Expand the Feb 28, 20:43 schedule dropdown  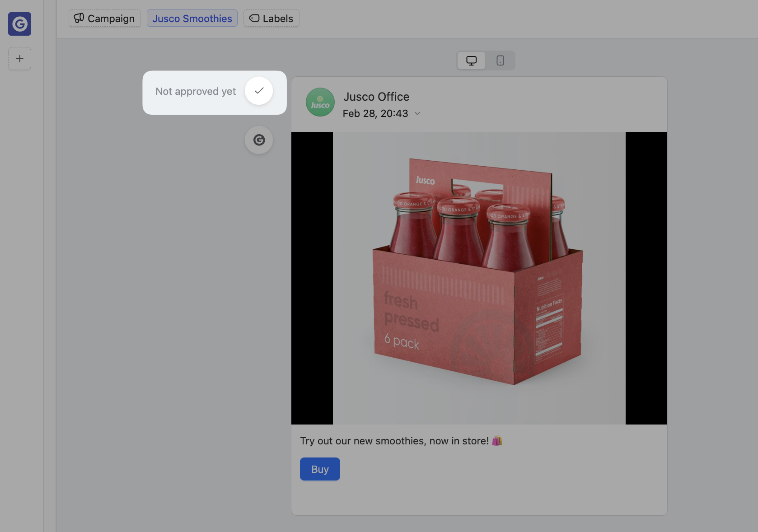(x=382, y=113)
